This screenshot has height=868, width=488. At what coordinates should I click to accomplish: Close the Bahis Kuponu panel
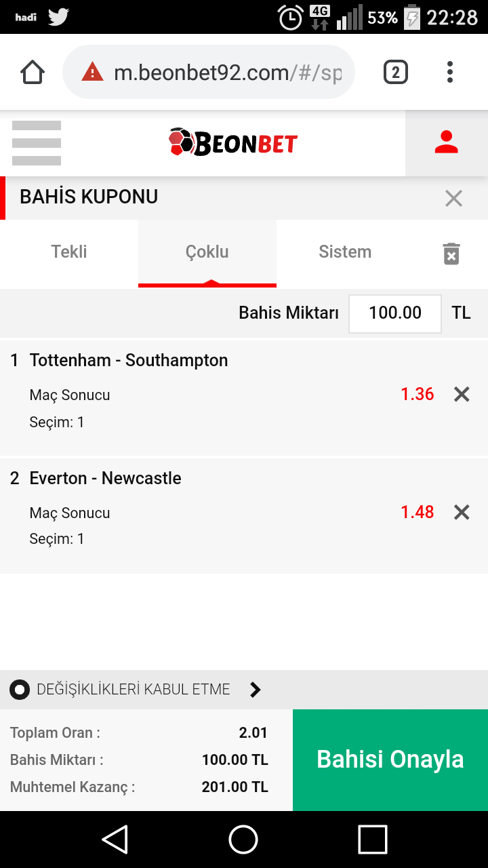pyautogui.click(x=453, y=198)
